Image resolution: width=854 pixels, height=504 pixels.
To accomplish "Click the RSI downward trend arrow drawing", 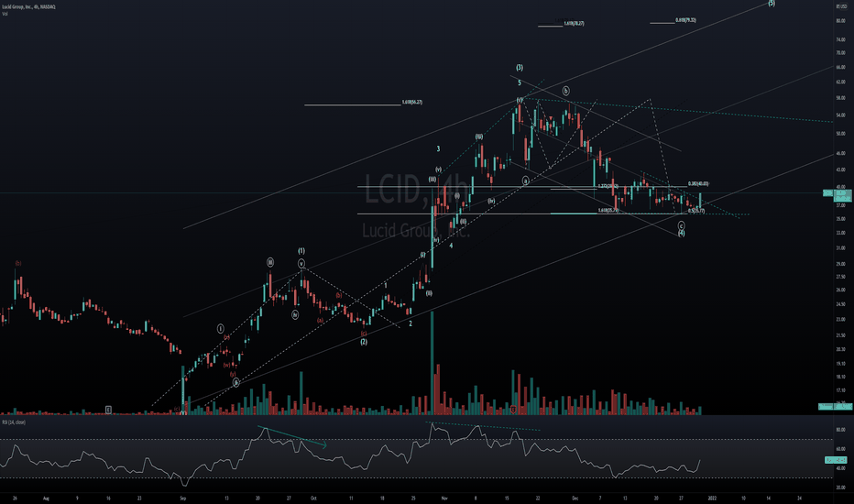I will pyautogui.click(x=292, y=436).
